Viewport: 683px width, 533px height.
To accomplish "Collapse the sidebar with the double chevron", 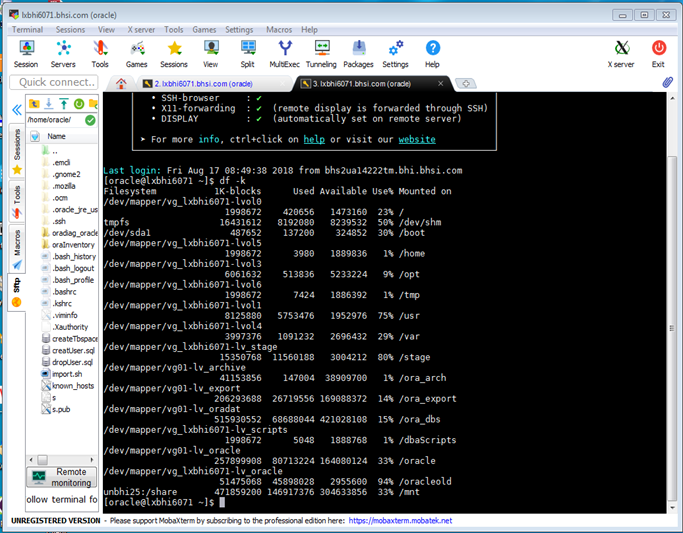I will pos(17,111).
